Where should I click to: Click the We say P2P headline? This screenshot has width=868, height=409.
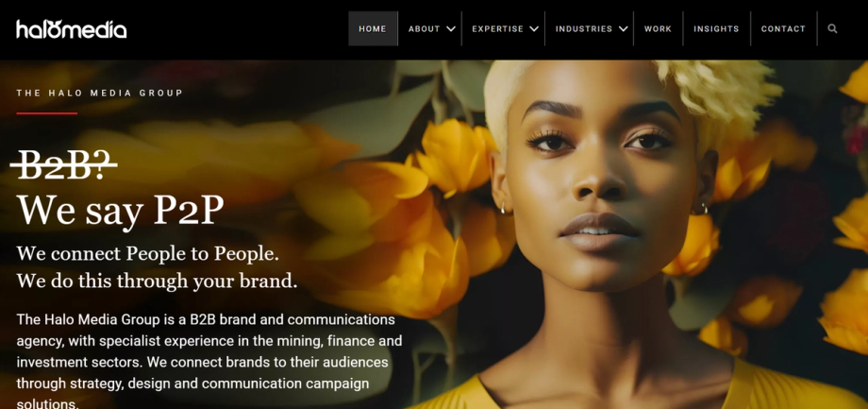click(120, 211)
